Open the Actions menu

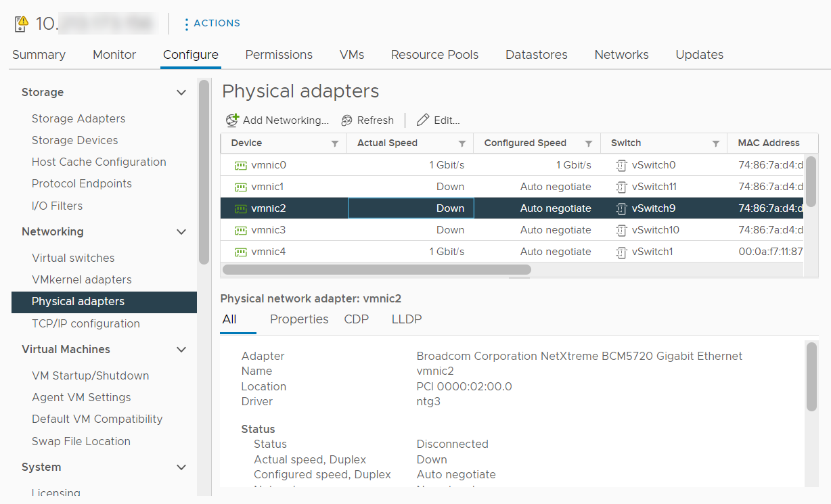pos(212,24)
